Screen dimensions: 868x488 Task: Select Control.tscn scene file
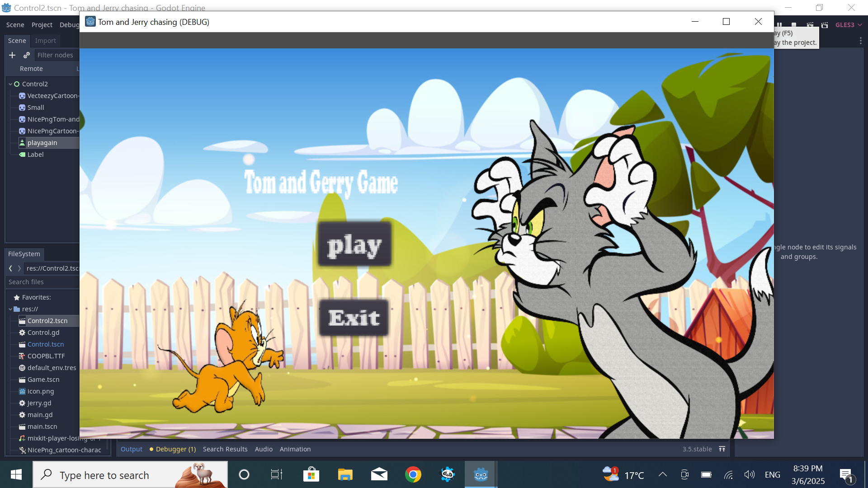click(46, 344)
